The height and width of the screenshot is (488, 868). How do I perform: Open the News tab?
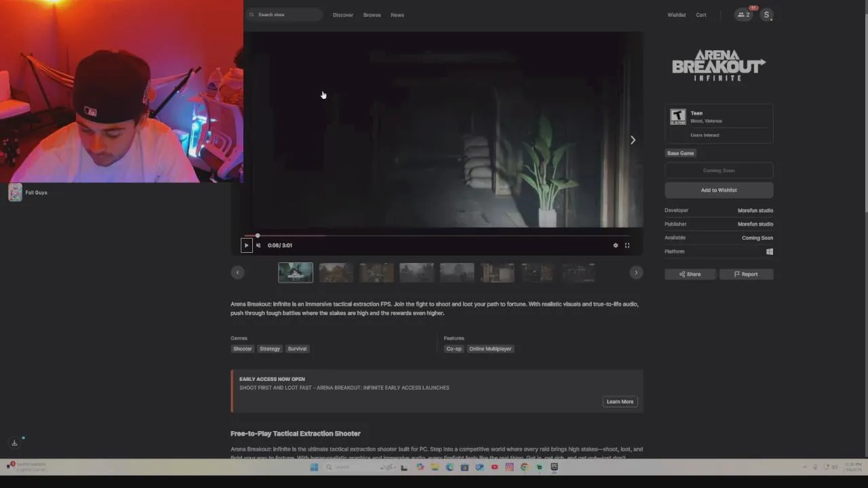point(397,15)
